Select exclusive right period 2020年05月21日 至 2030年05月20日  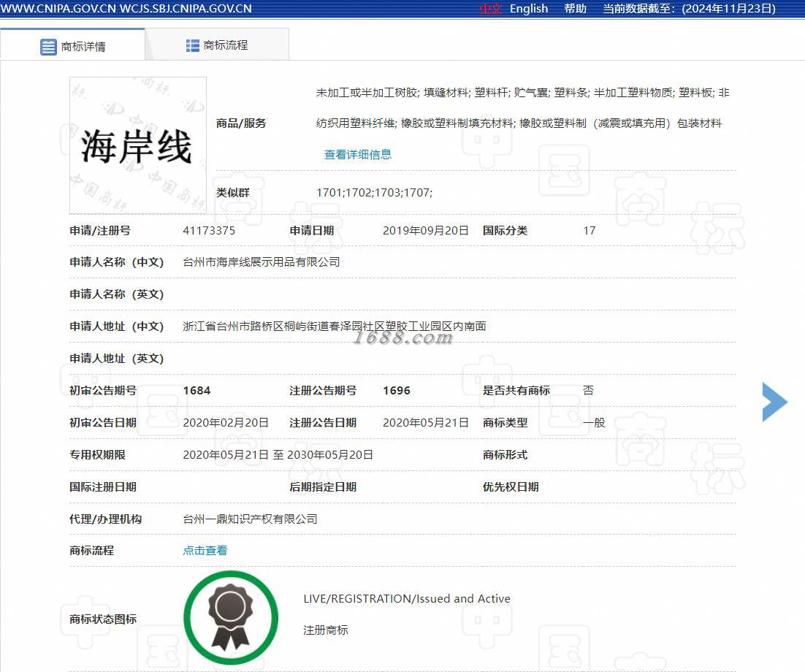tap(278, 455)
